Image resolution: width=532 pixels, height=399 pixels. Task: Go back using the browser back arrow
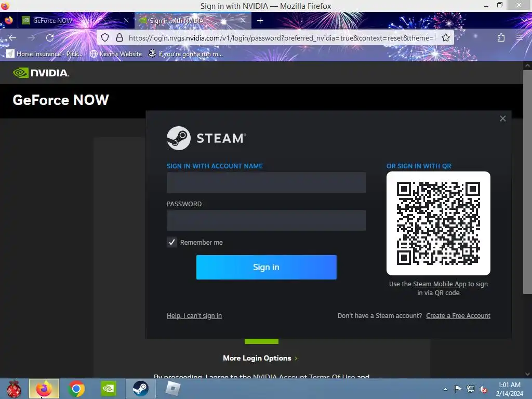coord(12,37)
